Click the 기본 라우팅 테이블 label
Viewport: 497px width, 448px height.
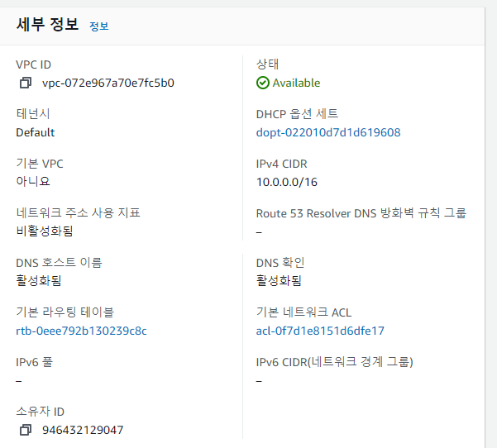point(65,312)
